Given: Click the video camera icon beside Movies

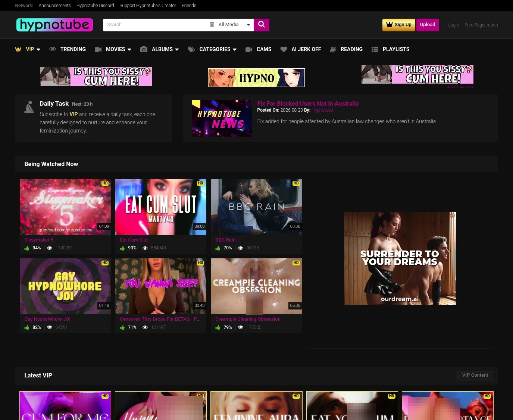Looking at the screenshot, I should point(98,49).
